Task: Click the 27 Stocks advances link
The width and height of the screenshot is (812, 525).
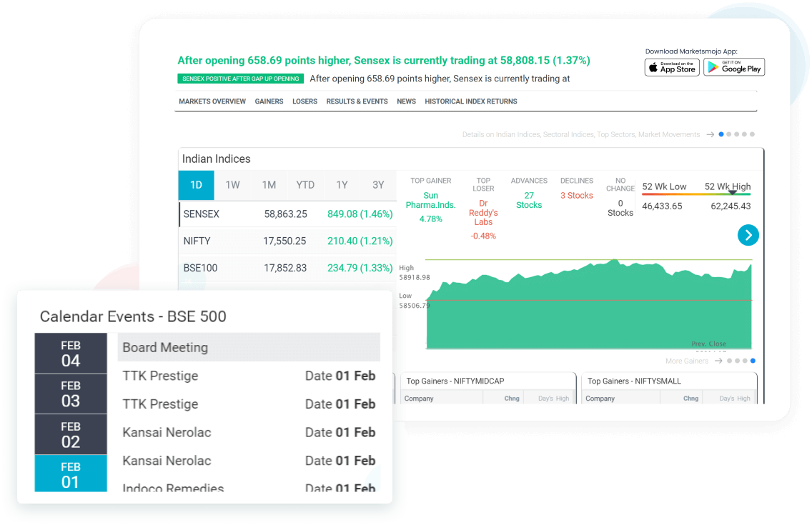Action: click(x=529, y=200)
